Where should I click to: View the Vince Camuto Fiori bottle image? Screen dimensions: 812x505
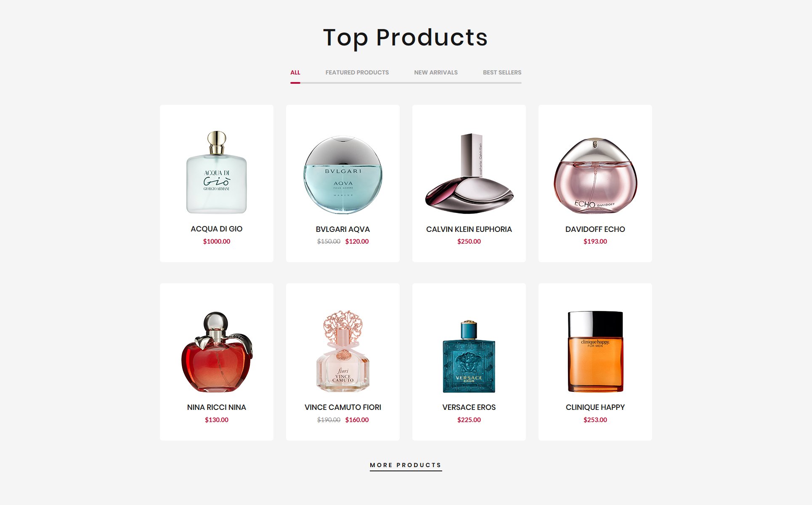tap(343, 351)
